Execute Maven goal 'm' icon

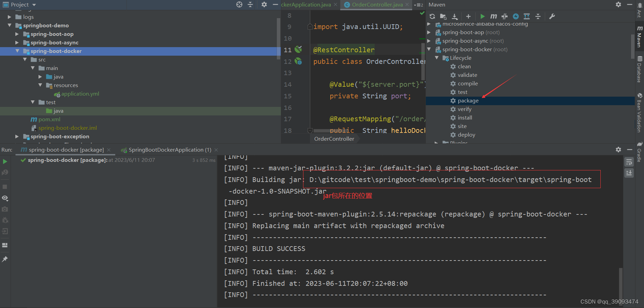pyautogui.click(x=493, y=16)
